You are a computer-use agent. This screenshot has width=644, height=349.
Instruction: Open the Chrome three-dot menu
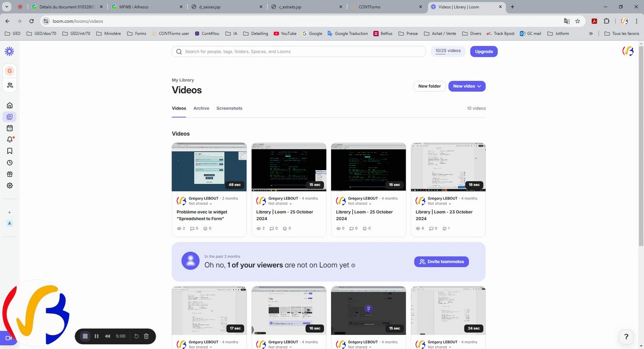tap(637, 21)
